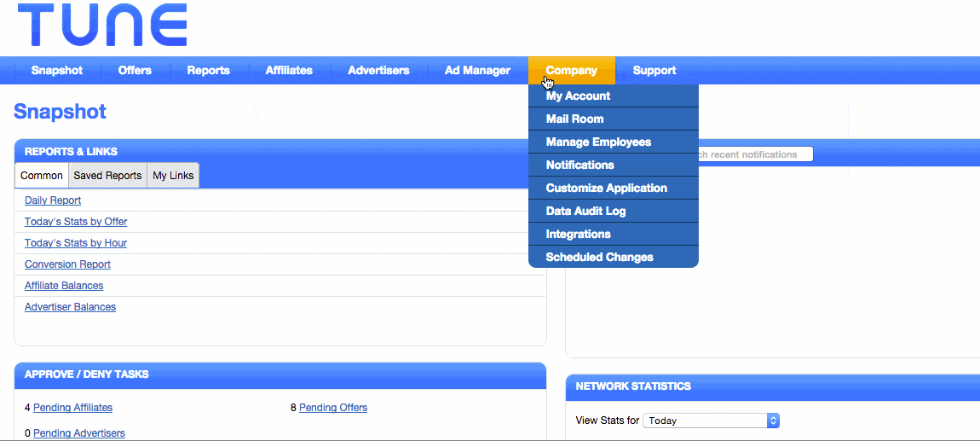Screen dimensions: 980x441
Task: Open the Pending Offers link
Action: click(333, 408)
